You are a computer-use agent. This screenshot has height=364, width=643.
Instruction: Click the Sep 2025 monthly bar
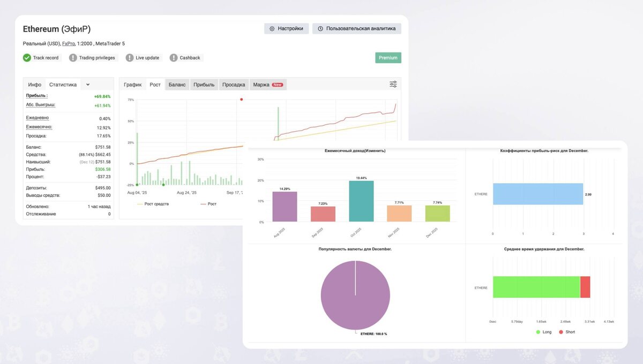(323, 214)
